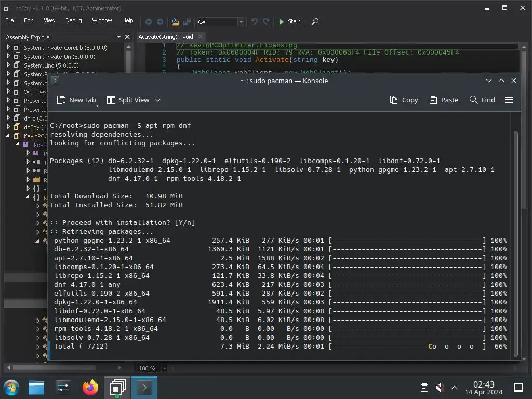Open clipboard tray icon
532x399 pixels.
[424, 388]
